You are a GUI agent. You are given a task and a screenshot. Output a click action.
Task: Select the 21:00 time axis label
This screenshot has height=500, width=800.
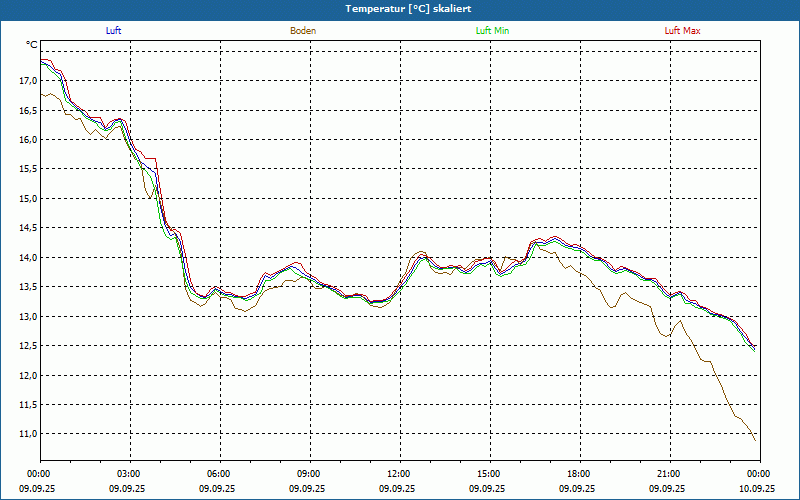(x=668, y=474)
